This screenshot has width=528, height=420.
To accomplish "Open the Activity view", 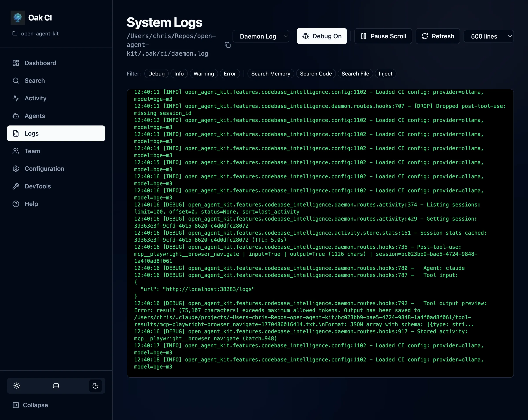I will coord(36,98).
